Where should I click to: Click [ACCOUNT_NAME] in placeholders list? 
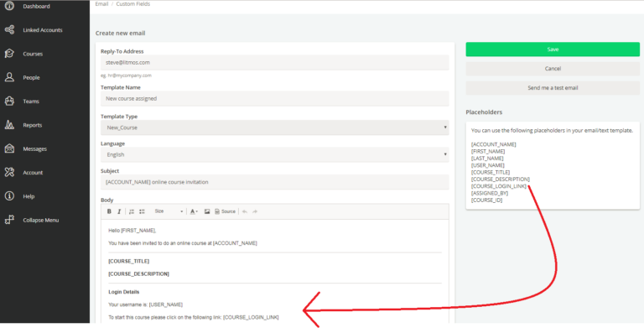pos(493,144)
